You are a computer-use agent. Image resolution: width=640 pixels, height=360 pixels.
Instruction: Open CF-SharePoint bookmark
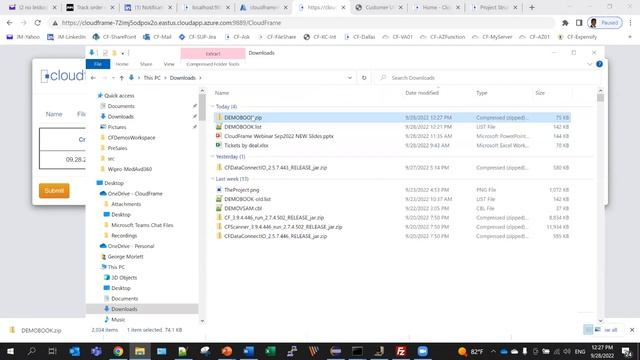pos(114,37)
